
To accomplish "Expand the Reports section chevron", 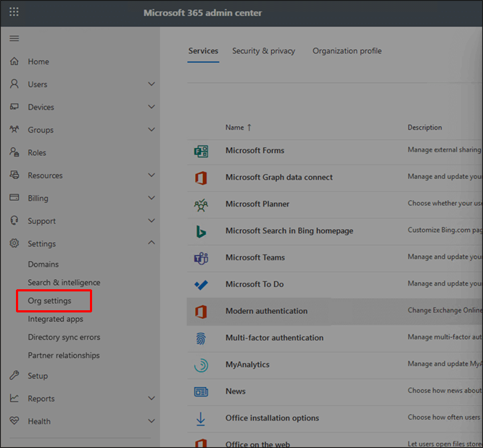I will (x=152, y=398).
